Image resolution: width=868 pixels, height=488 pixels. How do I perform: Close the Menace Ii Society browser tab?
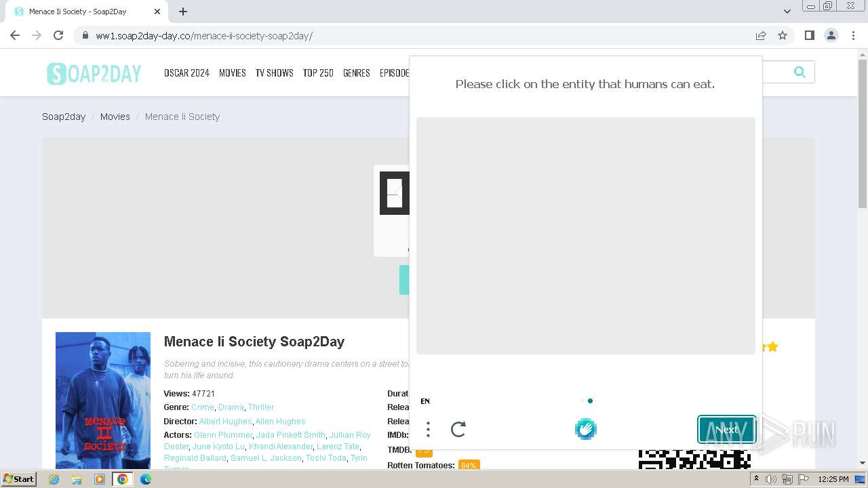(x=157, y=12)
